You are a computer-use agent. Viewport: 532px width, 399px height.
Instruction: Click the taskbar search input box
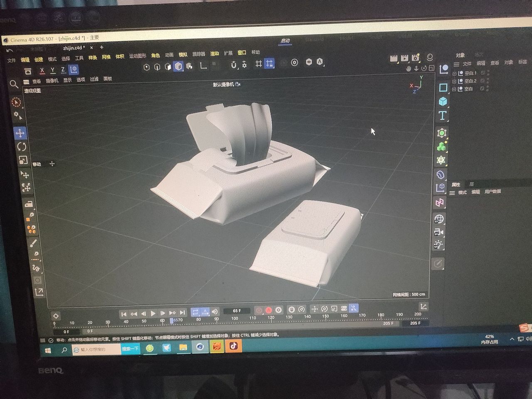pos(96,350)
